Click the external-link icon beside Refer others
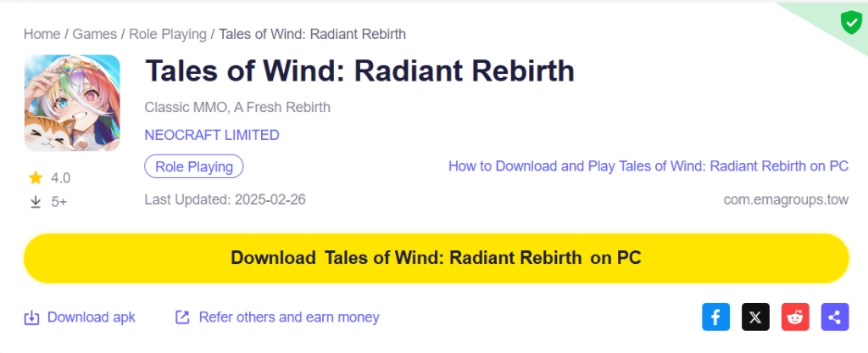 coord(182,317)
